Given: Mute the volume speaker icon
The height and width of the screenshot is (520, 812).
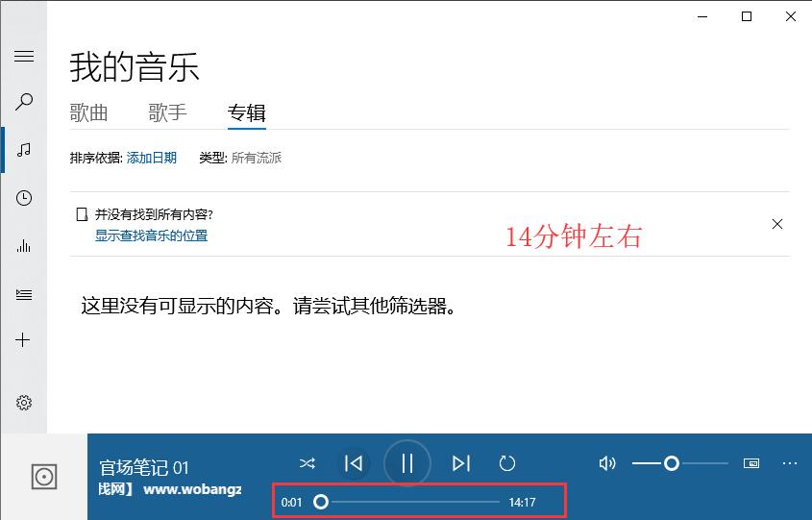Looking at the screenshot, I should [607, 463].
